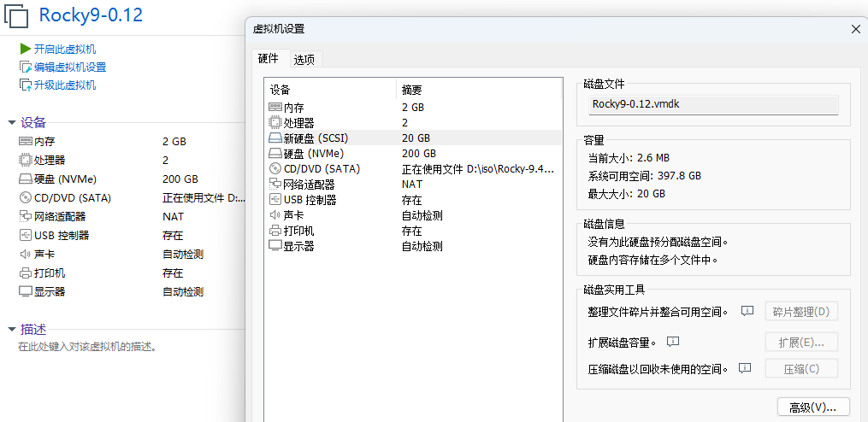Open 高级(V)... advanced settings
The image size is (868, 422).
point(813,407)
